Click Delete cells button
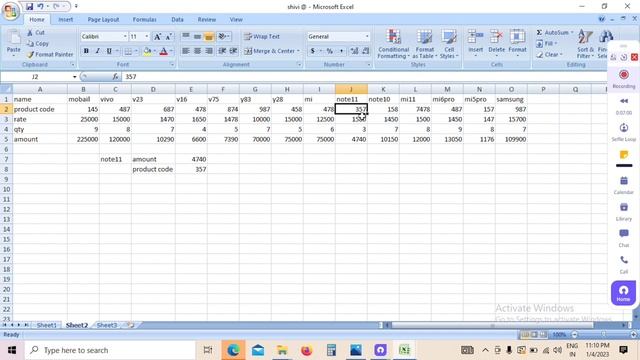The width and height of the screenshot is (640, 360). pyautogui.click(x=496, y=43)
